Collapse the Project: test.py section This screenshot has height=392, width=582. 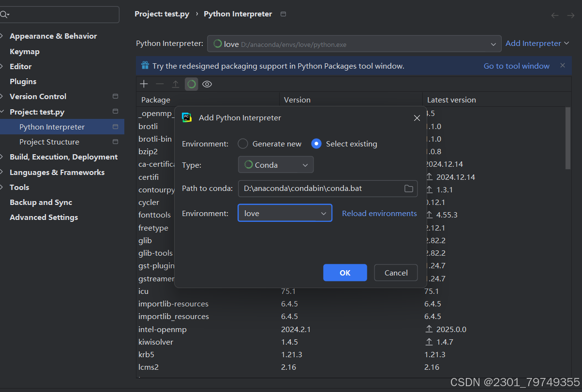coord(2,112)
